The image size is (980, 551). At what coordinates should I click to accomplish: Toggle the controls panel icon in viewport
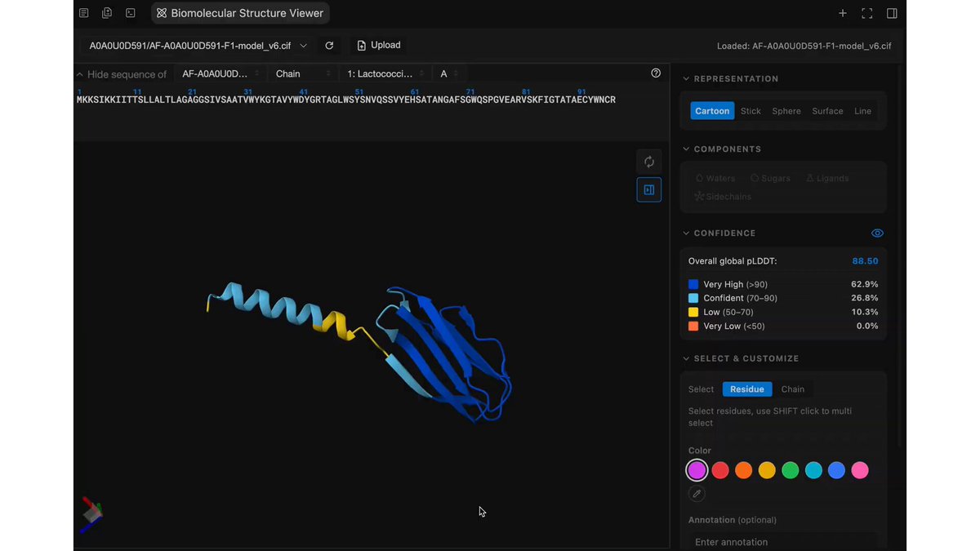(x=649, y=189)
